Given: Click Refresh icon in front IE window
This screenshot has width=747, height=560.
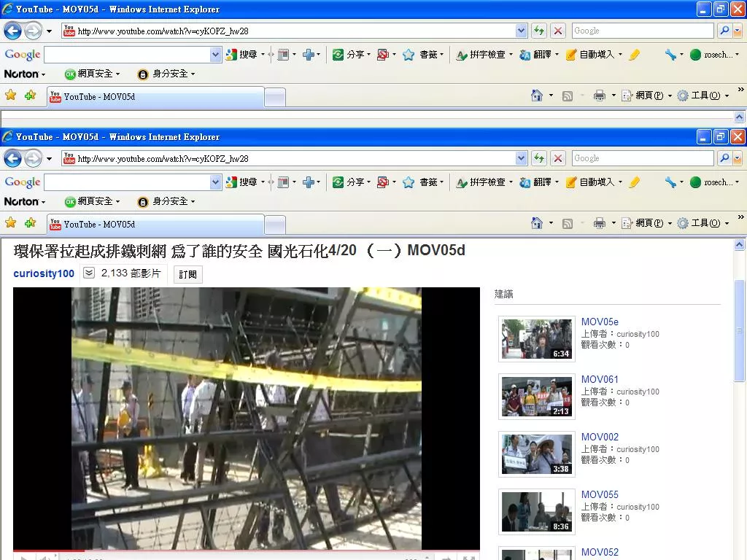Looking at the screenshot, I should (x=539, y=158).
